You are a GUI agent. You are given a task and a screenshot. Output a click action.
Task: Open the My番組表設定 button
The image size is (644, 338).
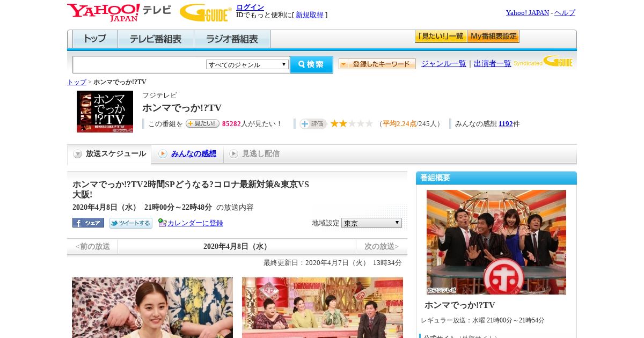click(x=493, y=36)
